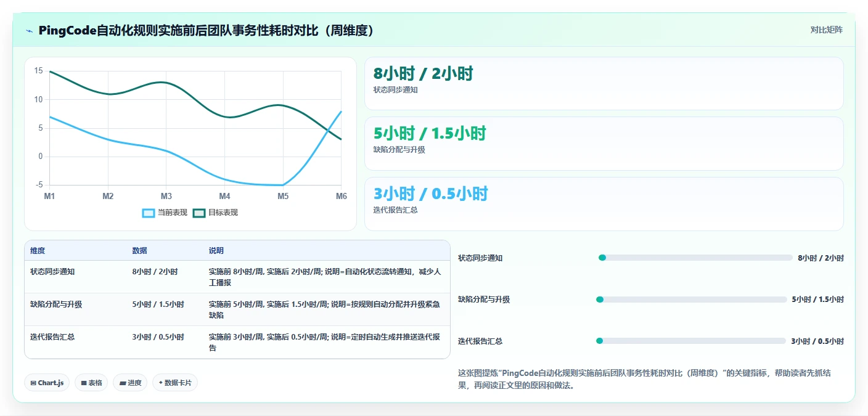Click the 数据 column header
Image resolution: width=868 pixels, height=416 pixels.
pyautogui.click(x=139, y=251)
